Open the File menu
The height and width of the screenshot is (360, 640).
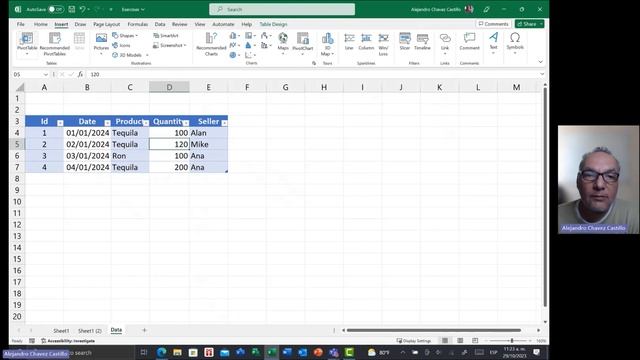[20, 24]
